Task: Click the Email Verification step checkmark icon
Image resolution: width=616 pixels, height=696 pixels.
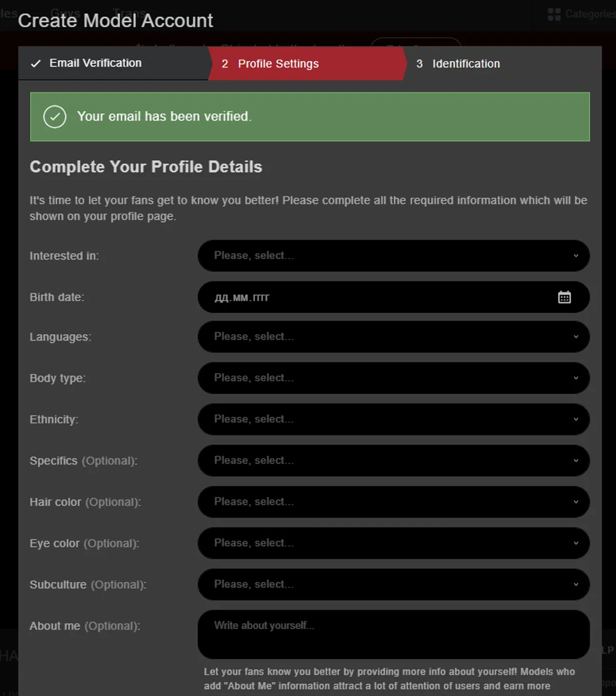Action: tap(36, 64)
